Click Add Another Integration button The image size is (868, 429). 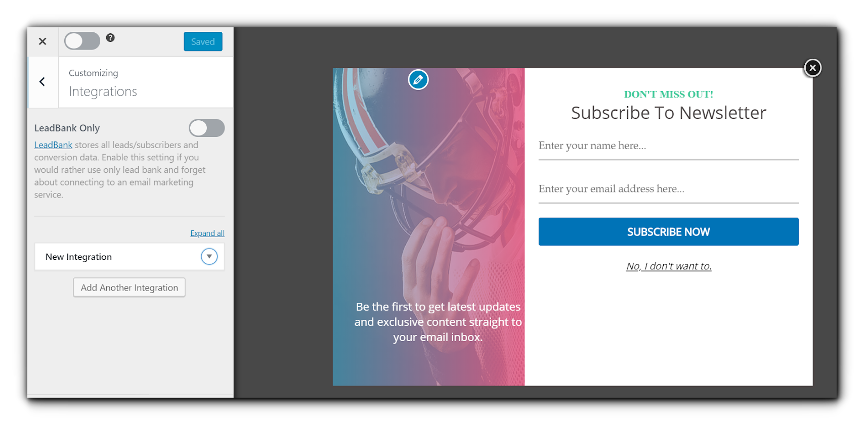[129, 288]
